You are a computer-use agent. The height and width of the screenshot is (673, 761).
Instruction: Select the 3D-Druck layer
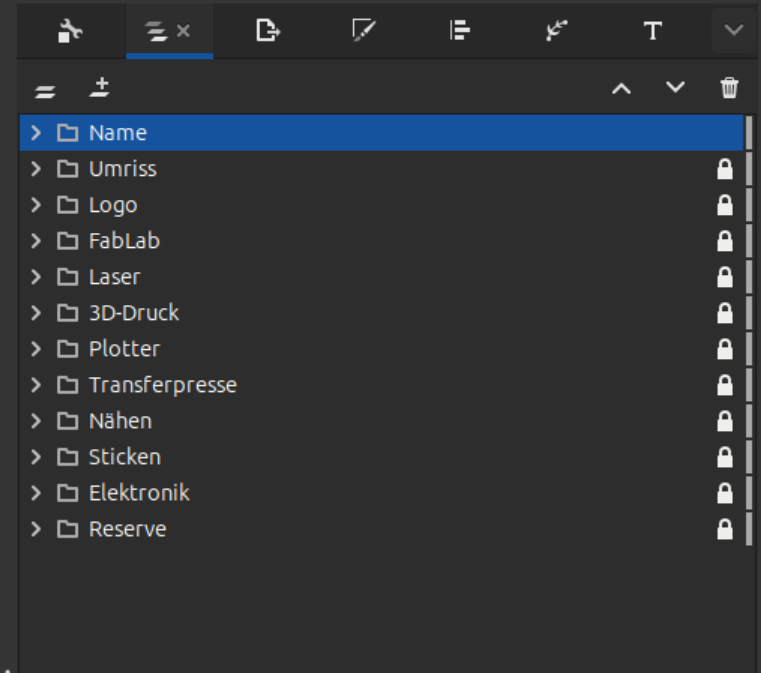coord(134,313)
